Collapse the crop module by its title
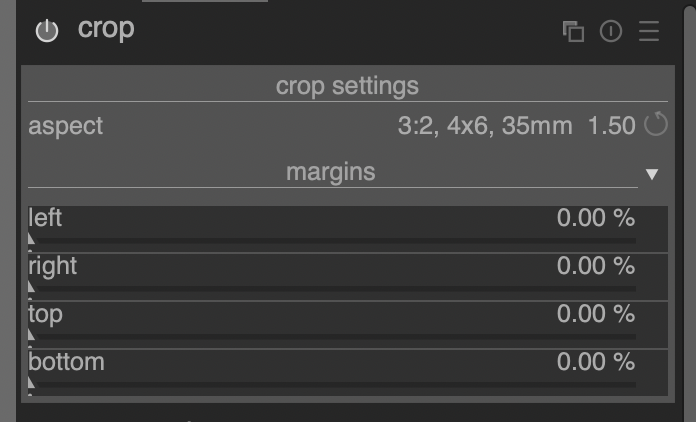696x422 pixels. [x=106, y=29]
